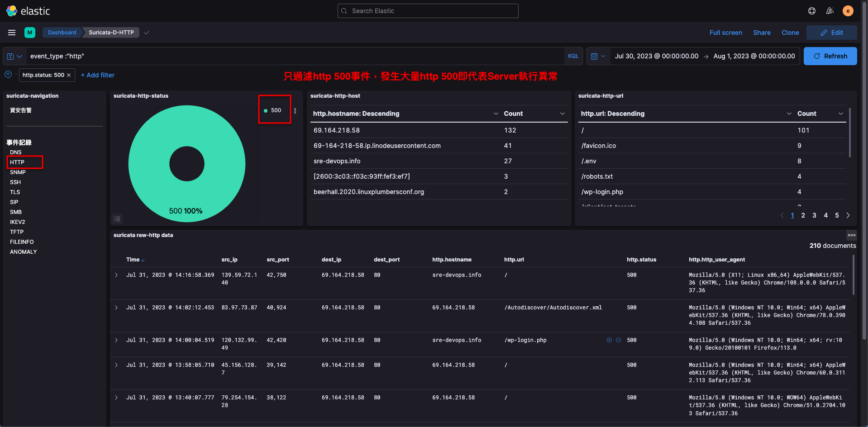The height and width of the screenshot is (427, 868).
Task: Click the Full screen button
Action: (726, 33)
